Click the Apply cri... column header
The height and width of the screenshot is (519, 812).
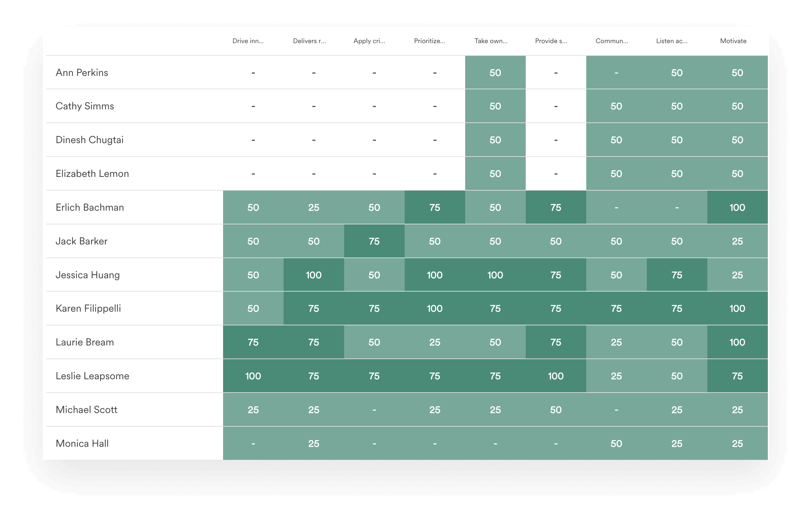pyautogui.click(x=369, y=41)
